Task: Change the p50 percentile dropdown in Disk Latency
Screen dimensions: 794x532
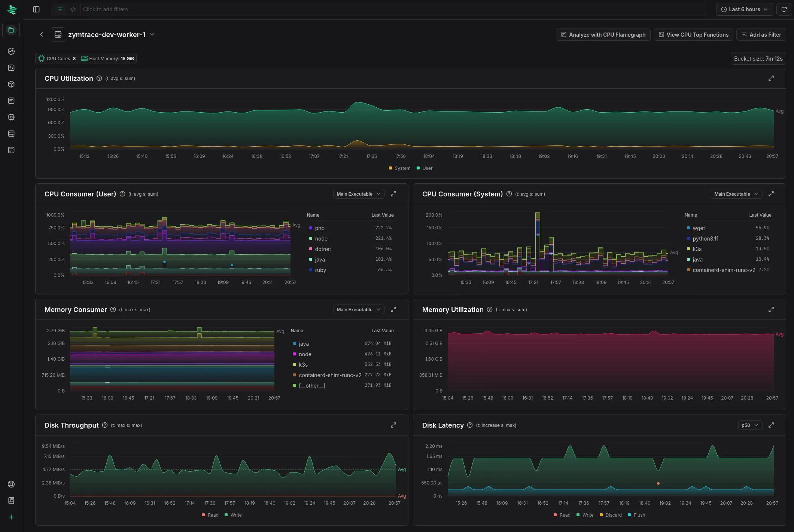Action: point(750,425)
